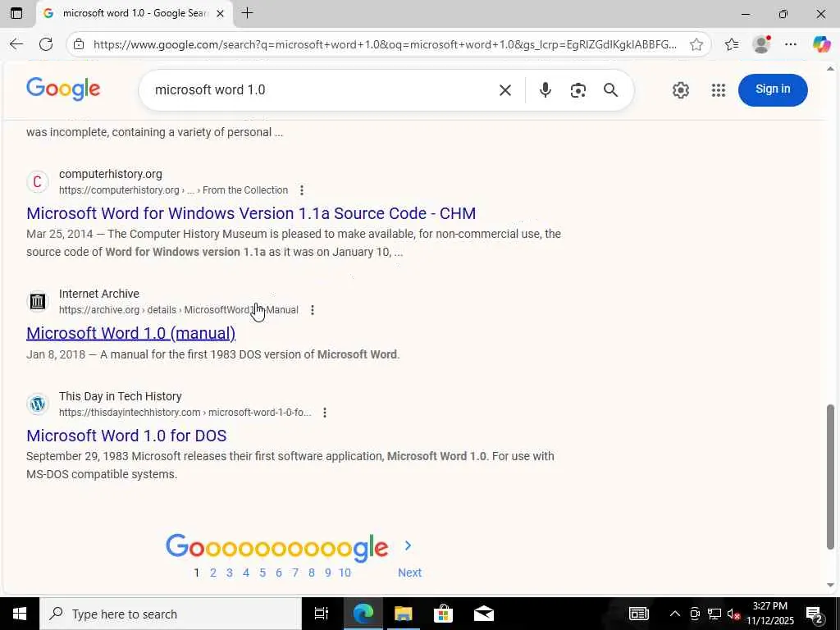Click the Sign in button
Viewport: 840px width, 630px height.
(x=773, y=89)
